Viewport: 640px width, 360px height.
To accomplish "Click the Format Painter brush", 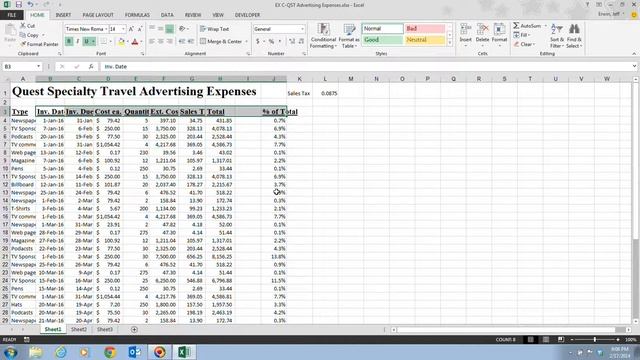I will click(x=23, y=44).
